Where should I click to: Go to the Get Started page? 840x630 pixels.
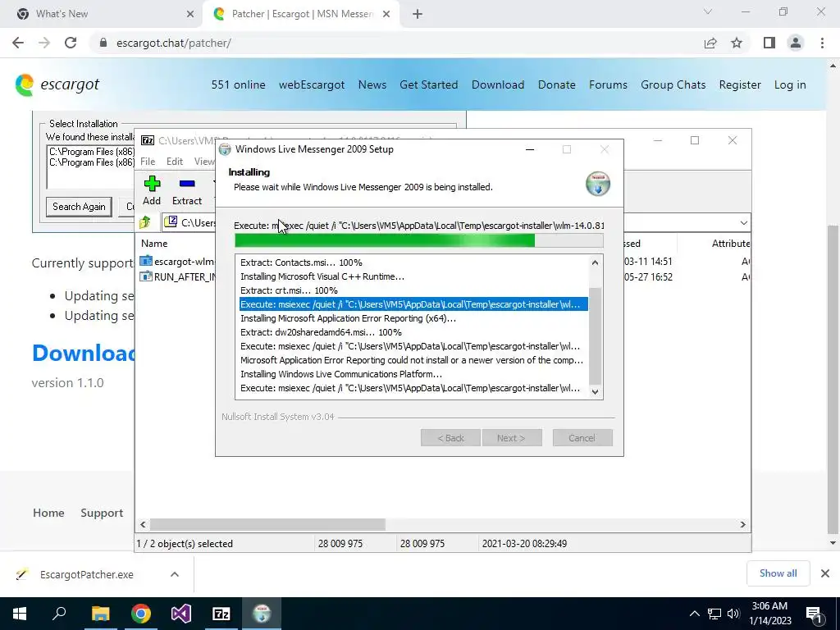tap(428, 84)
